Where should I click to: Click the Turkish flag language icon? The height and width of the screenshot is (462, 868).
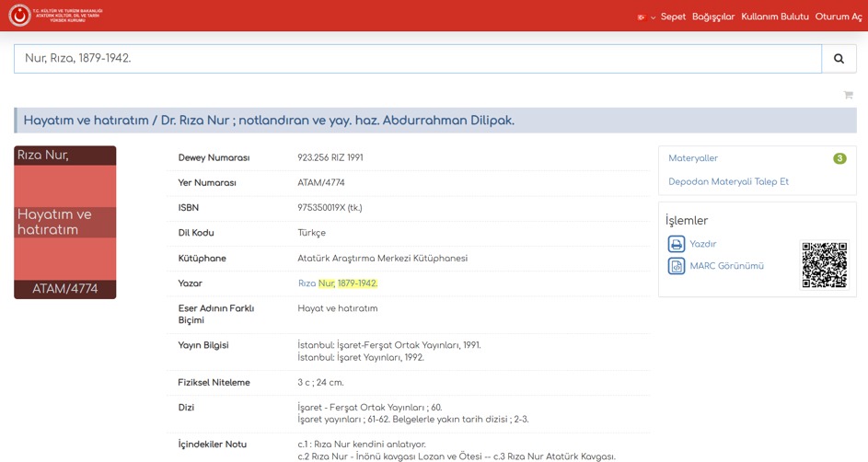click(642, 17)
